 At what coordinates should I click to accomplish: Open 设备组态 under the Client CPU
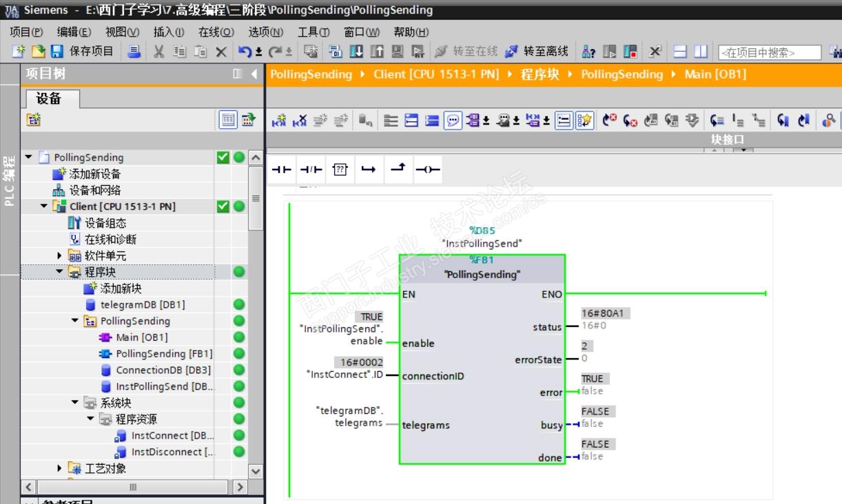(x=97, y=222)
